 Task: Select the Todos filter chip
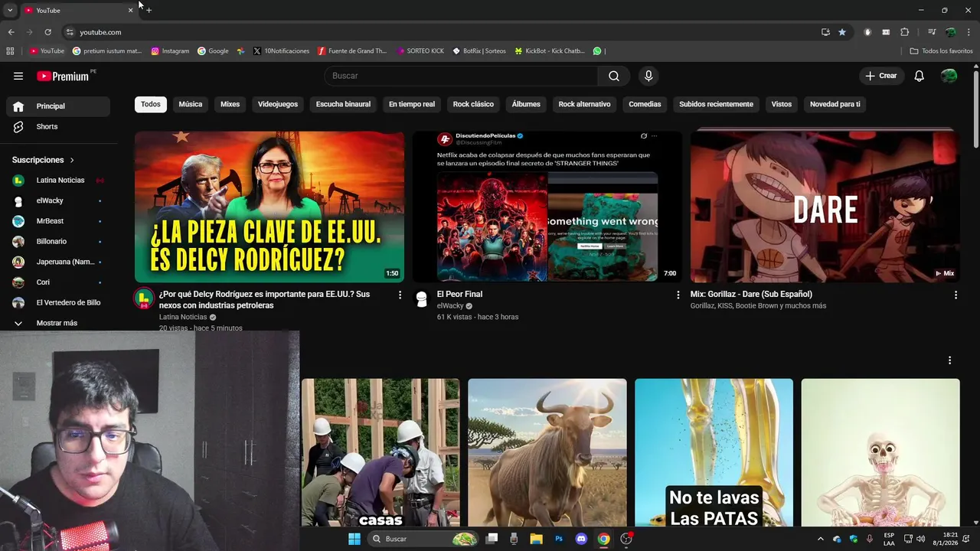(x=151, y=104)
